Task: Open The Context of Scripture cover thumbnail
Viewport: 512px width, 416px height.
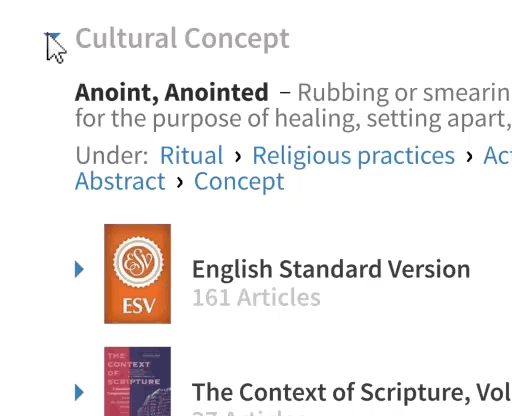Action: coord(137,381)
